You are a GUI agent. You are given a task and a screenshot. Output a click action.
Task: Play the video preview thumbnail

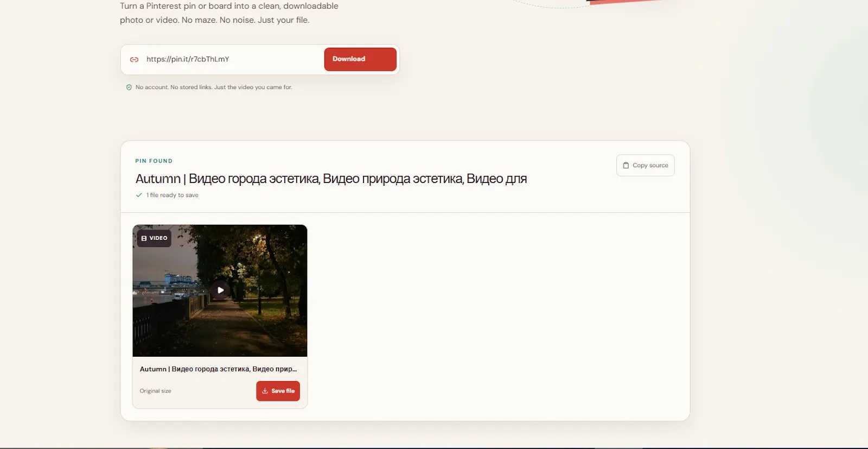pyautogui.click(x=220, y=290)
